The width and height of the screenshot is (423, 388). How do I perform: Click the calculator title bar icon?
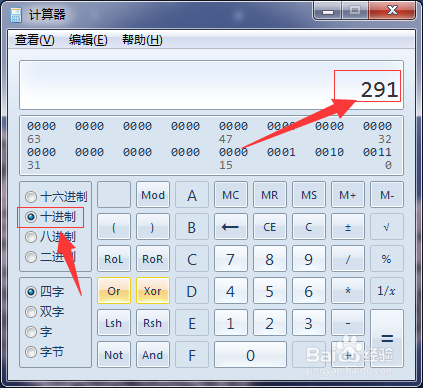16,15
